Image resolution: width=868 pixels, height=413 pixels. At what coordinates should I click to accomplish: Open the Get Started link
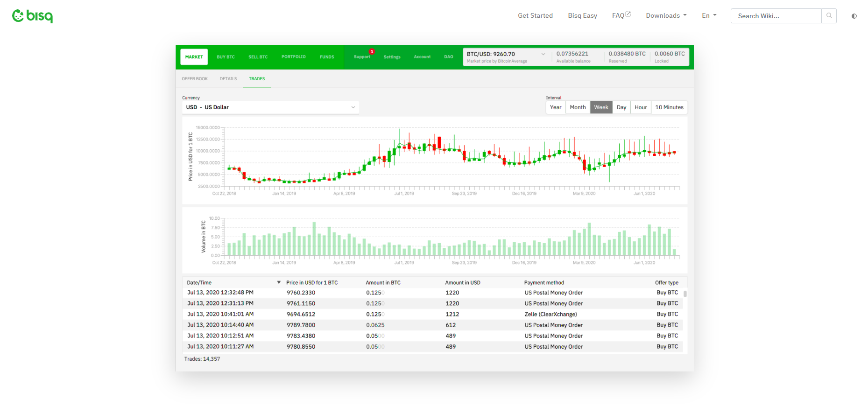click(x=535, y=15)
